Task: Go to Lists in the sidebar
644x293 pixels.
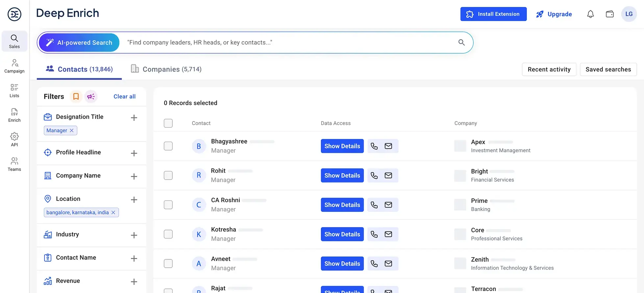Action: point(14,91)
